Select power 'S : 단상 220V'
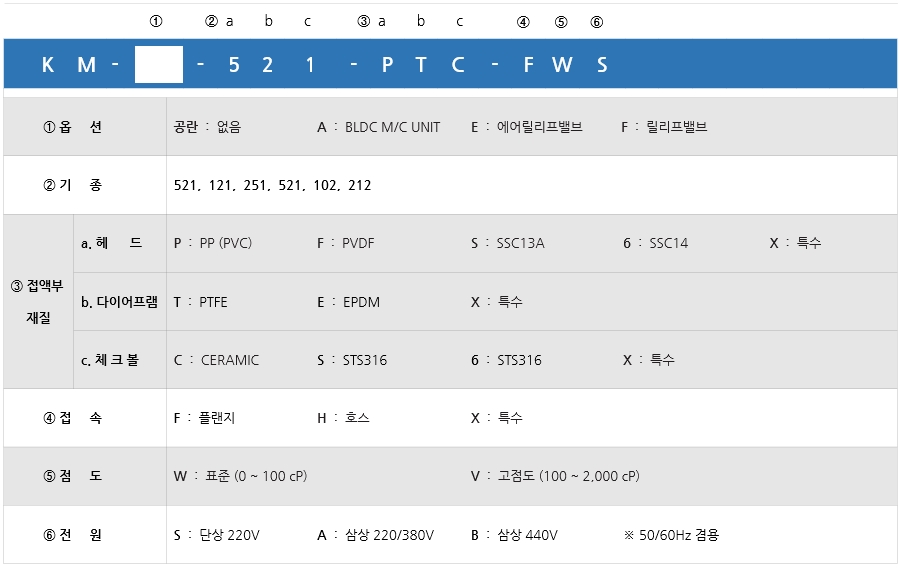 [216, 535]
